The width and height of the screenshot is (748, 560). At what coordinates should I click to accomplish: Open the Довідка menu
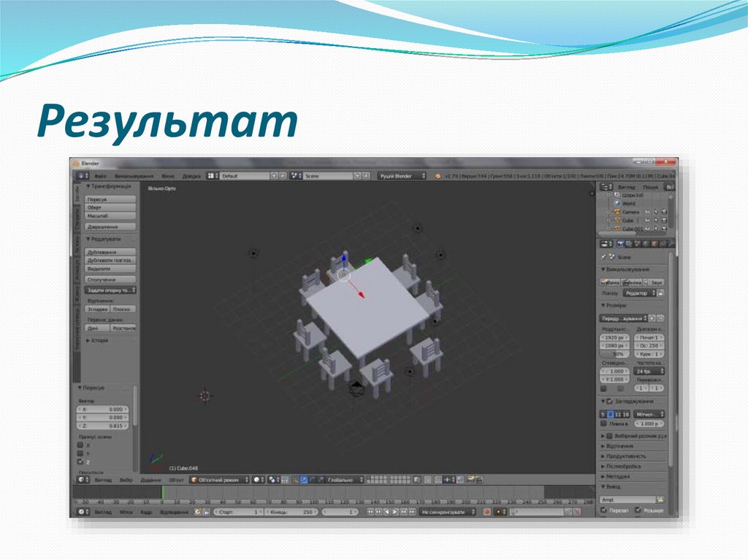[191, 176]
